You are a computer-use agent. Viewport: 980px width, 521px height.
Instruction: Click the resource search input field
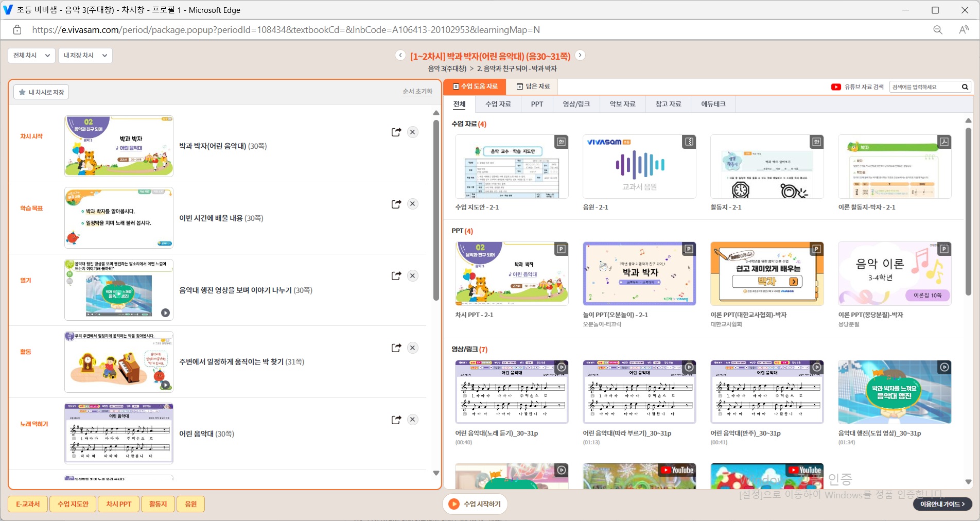(x=924, y=87)
